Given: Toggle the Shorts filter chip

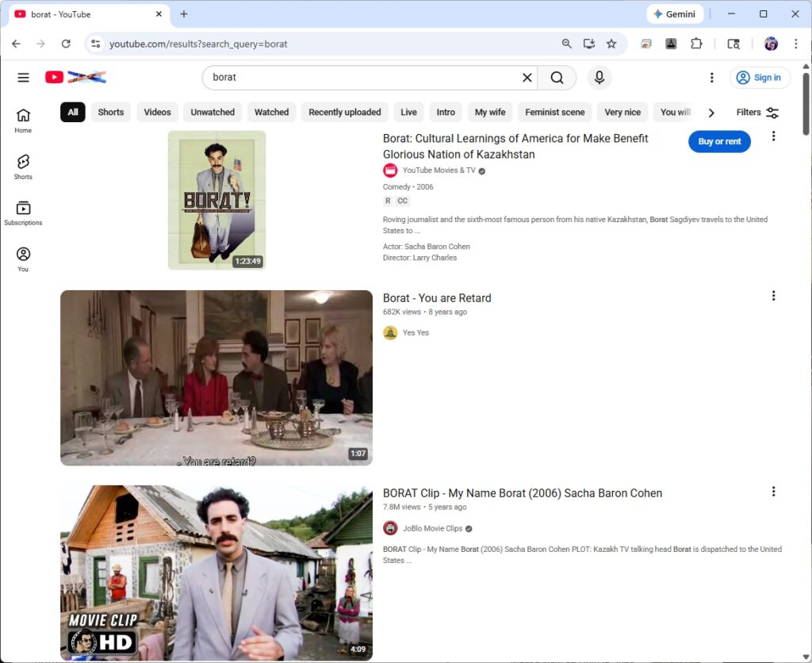Looking at the screenshot, I should tap(111, 113).
